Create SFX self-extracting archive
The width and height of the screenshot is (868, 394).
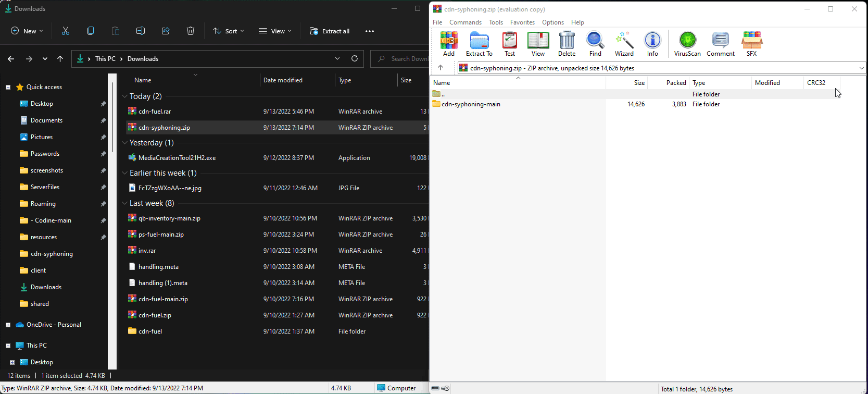751,44
